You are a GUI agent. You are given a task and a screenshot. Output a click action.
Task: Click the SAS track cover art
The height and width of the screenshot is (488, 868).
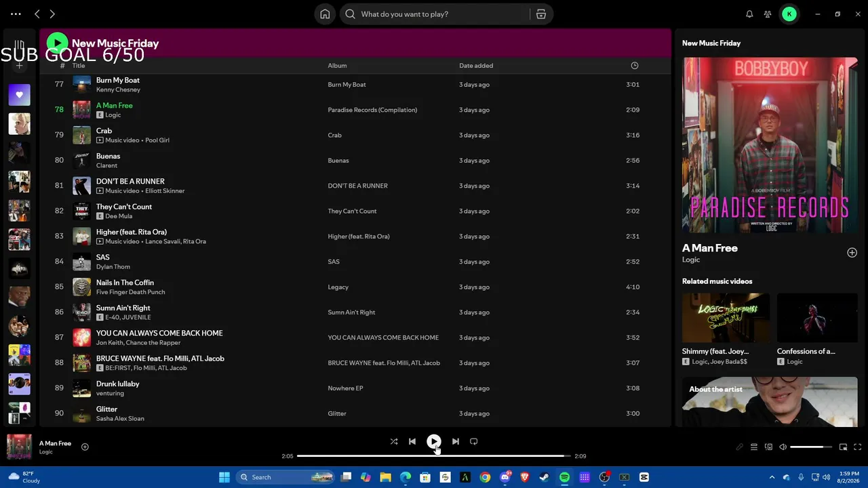[x=81, y=262]
